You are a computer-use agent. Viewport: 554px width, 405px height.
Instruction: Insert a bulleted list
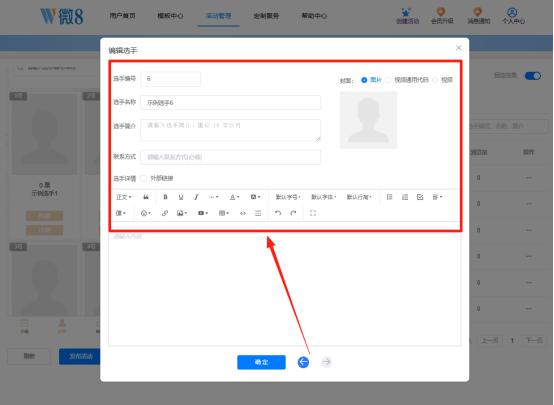(x=389, y=197)
